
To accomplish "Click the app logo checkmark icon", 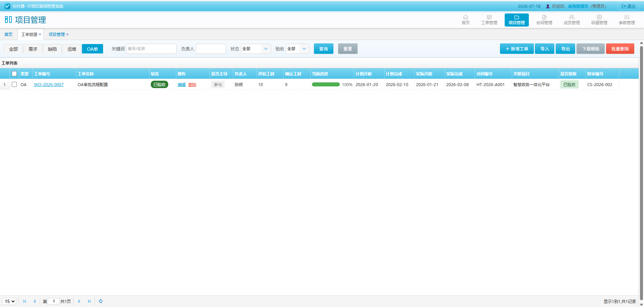I will pos(7,6).
